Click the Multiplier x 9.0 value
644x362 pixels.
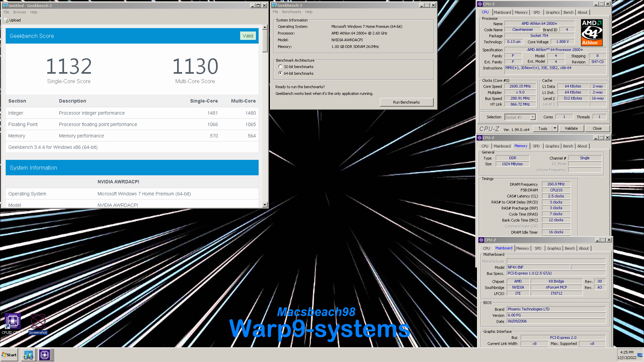coord(520,92)
